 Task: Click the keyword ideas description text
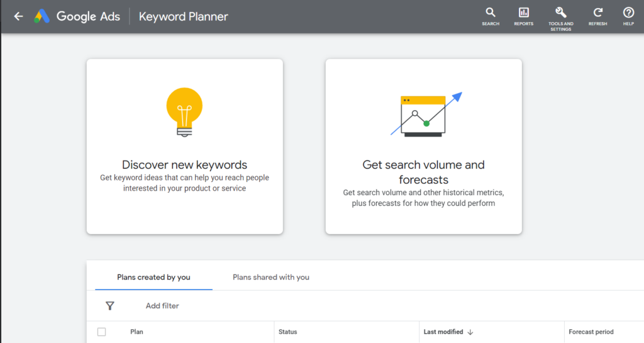coord(184,183)
